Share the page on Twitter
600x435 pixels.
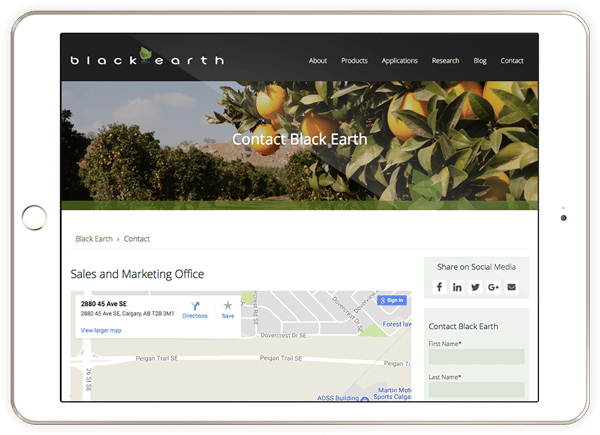[x=475, y=287]
